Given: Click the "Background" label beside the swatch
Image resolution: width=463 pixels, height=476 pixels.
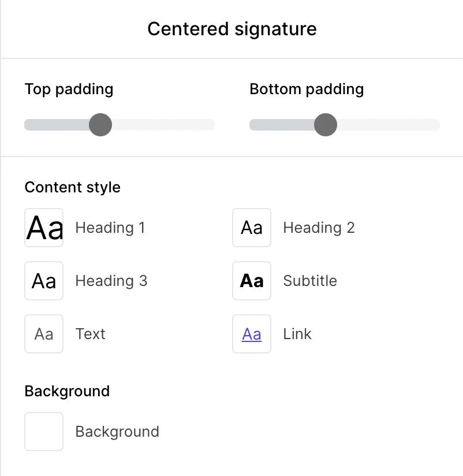Looking at the screenshot, I should pyautogui.click(x=117, y=432).
